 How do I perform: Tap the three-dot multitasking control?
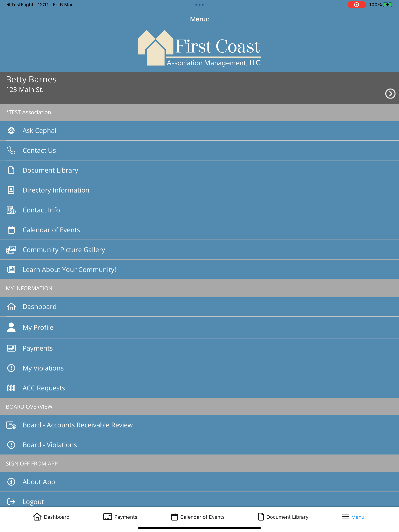(x=199, y=4)
